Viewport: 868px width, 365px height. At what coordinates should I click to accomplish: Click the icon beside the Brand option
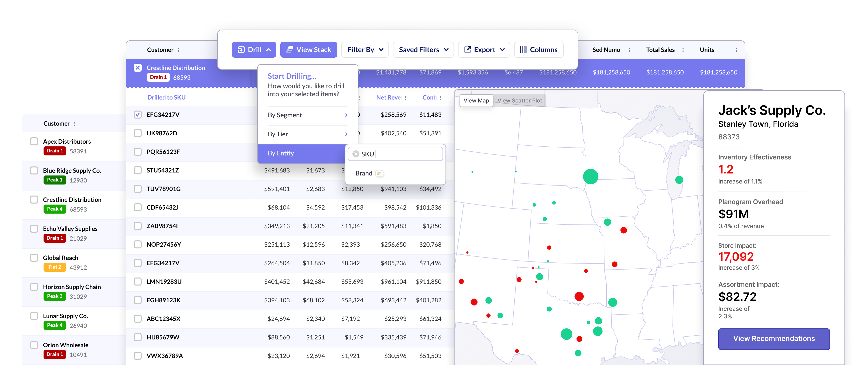click(x=379, y=173)
